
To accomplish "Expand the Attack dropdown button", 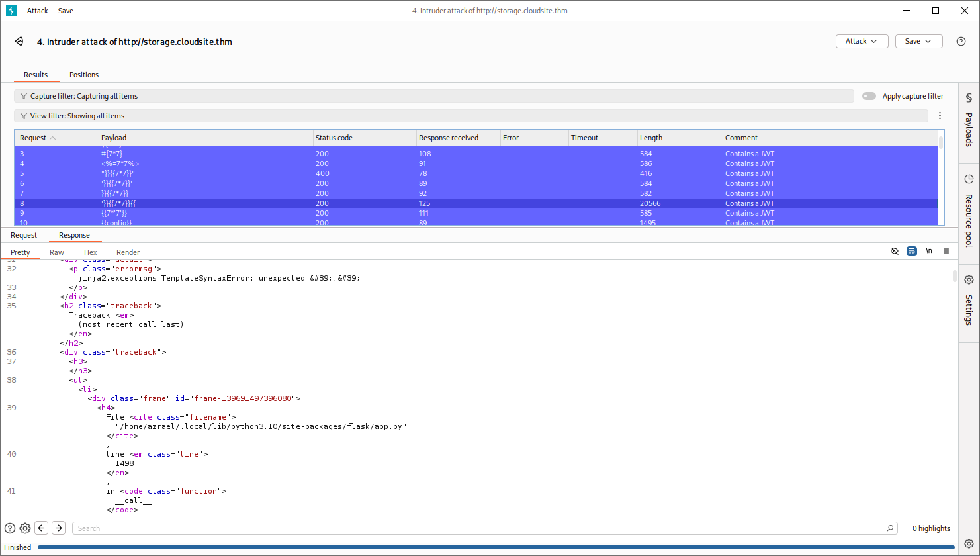I will 861,41.
